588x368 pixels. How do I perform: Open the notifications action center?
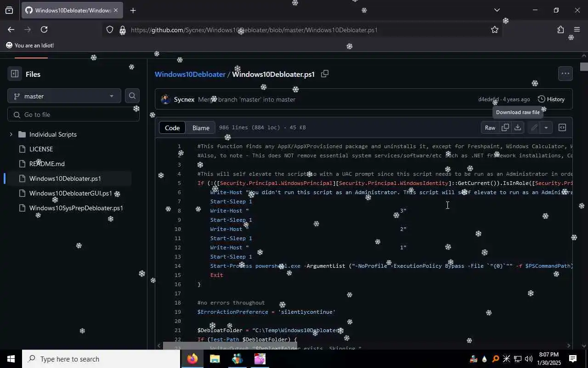(x=573, y=359)
